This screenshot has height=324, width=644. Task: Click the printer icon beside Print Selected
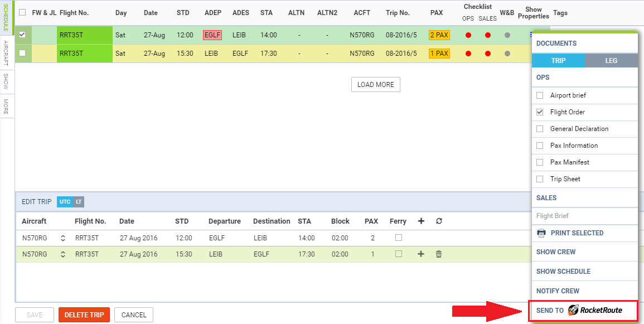[x=541, y=233]
